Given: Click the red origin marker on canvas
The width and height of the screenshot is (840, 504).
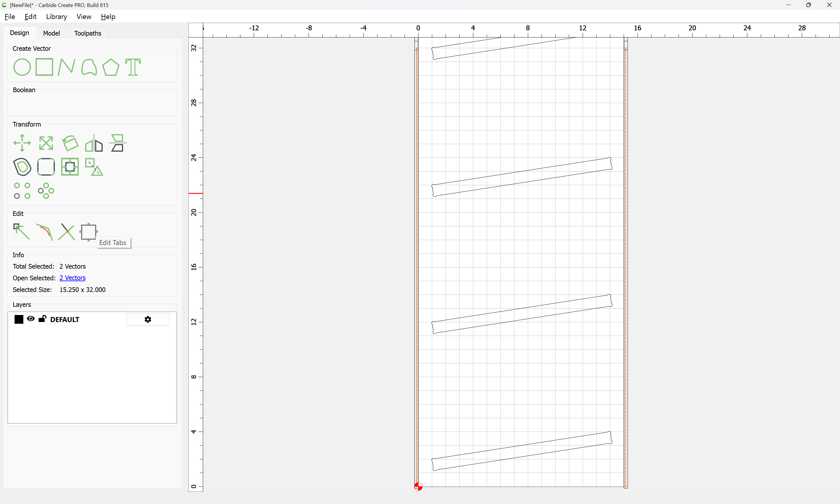Looking at the screenshot, I should point(418,486).
